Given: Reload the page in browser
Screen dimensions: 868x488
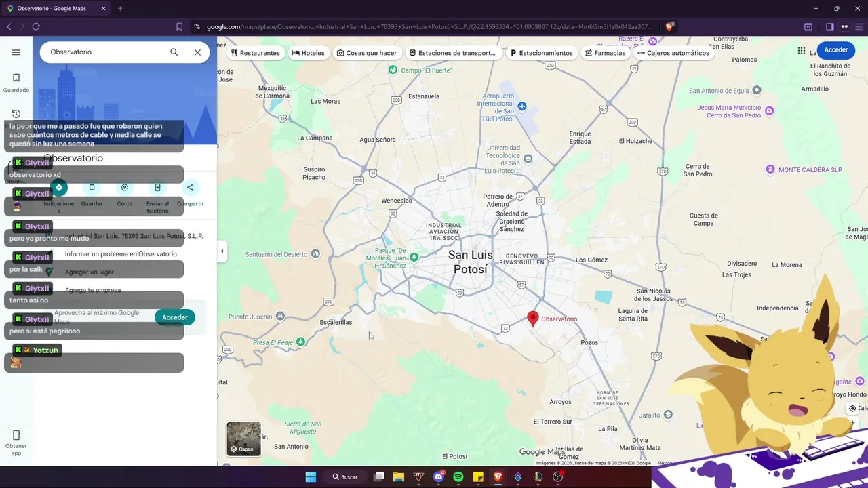Looking at the screenshot, I should click(x=36, y=26).
